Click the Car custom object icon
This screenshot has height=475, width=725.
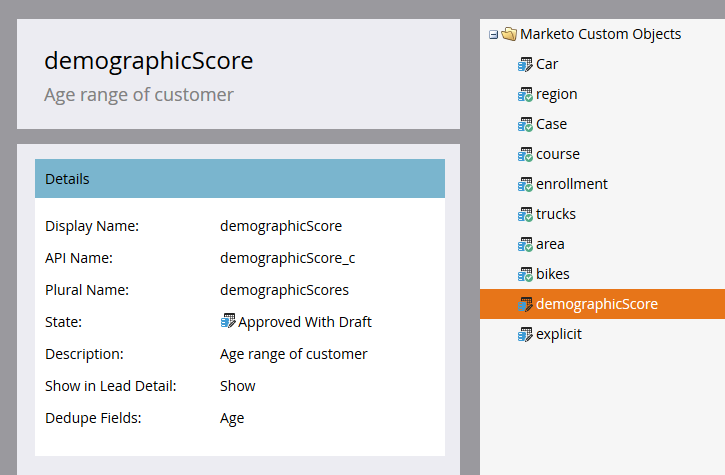pos(525,64)
